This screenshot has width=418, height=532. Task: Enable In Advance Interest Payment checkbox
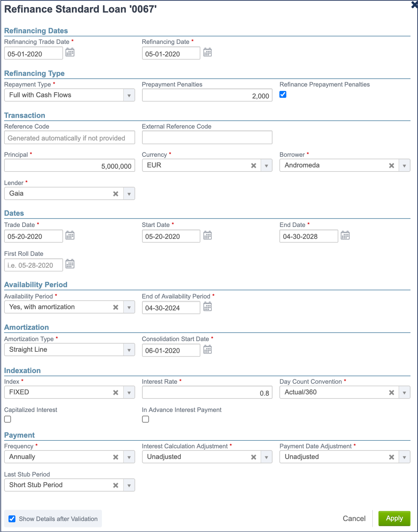[x=145, y=419]
